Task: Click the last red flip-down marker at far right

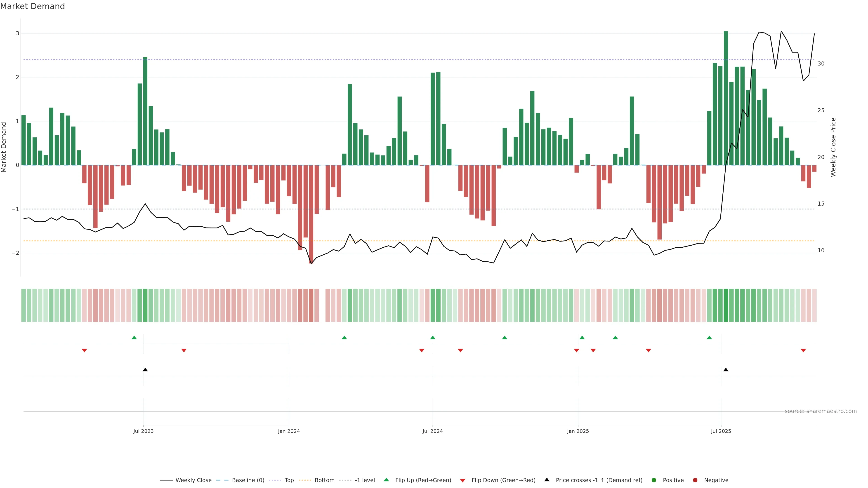Action: [803, 351]
